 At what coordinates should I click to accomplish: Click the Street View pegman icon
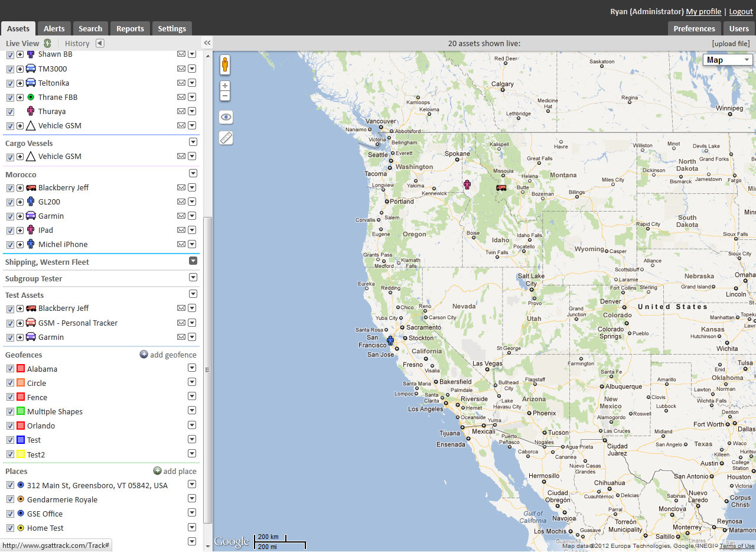click(225, 64)
